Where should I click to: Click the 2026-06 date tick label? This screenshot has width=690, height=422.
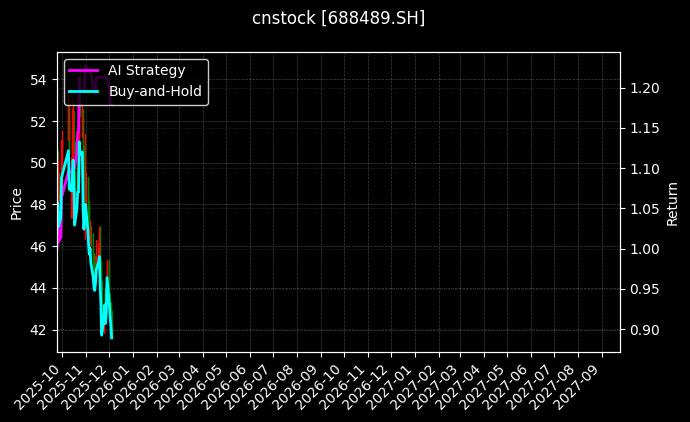coord(226,385)
